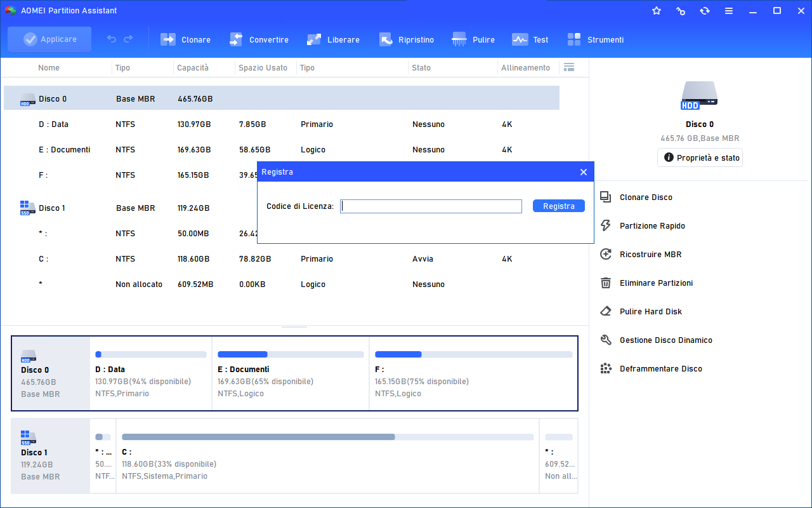
Task: Click the Registra button in the dialog
Action: (559, 206)
